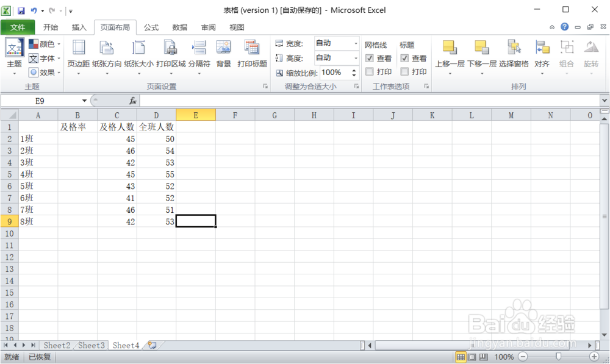610x364 pixels.
Task: Switch to Data (数据) tab
Action: pyautogui.click(x=179, y=27)
